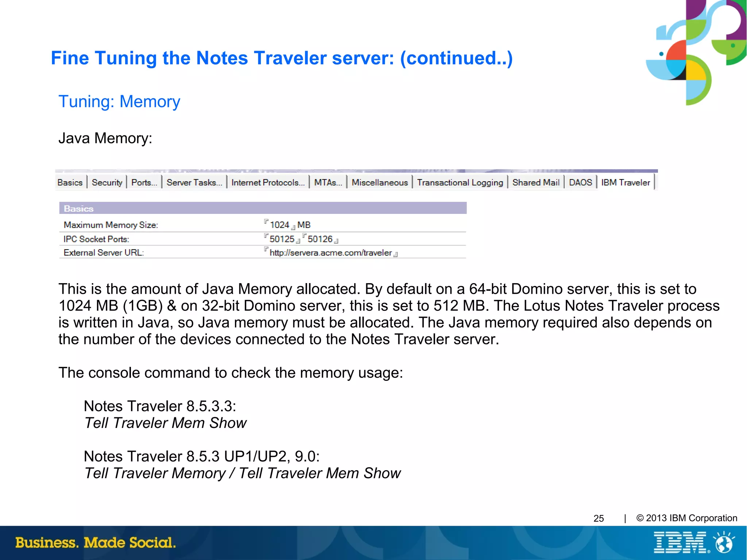Switch to the DAOS tab
747x560 pixels.
pyautogui.click(x=580, y=182)
